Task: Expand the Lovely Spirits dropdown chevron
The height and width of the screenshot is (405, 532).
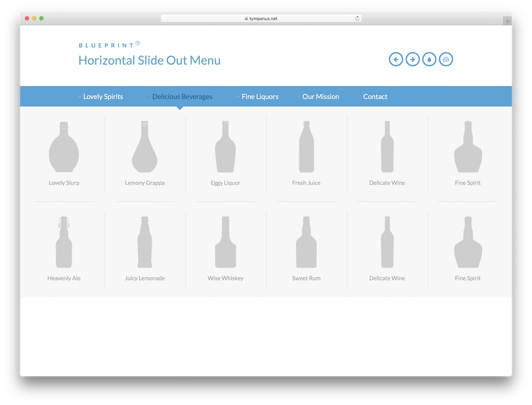Action: pyautogui.click(x=80, y=97)
